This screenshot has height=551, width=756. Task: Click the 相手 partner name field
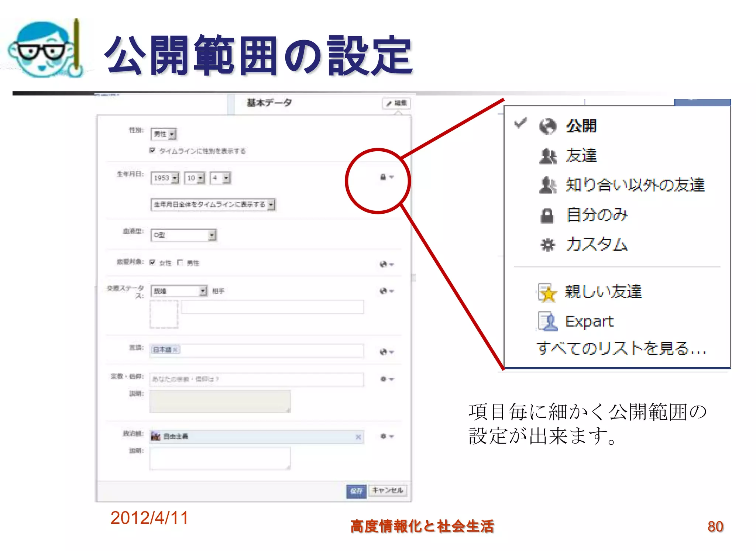tap(272, 307)
